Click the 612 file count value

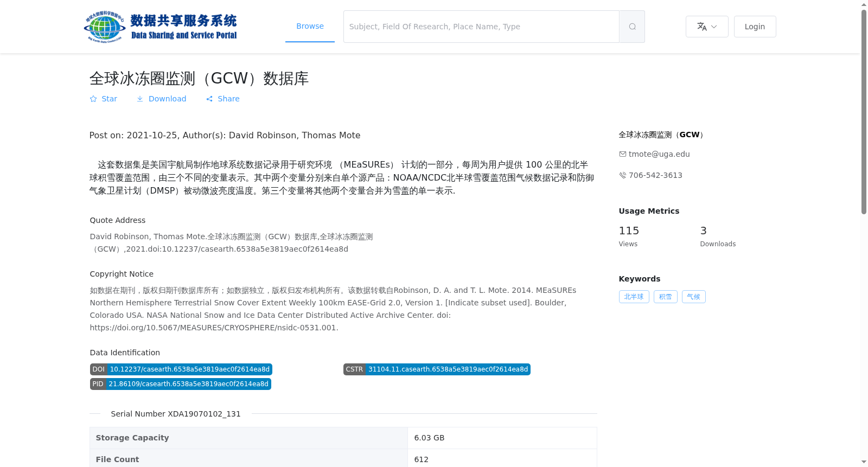[x=421, y=459]
